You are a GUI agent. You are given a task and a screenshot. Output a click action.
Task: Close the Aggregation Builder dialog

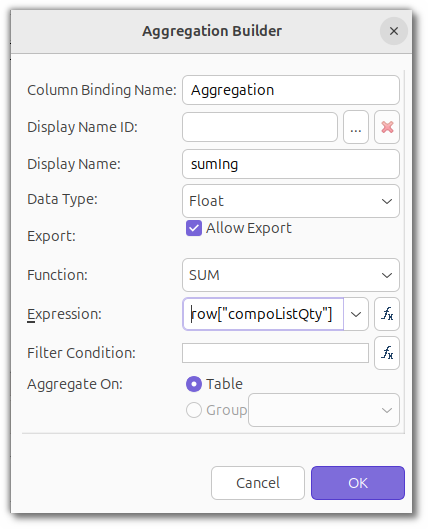394,31
